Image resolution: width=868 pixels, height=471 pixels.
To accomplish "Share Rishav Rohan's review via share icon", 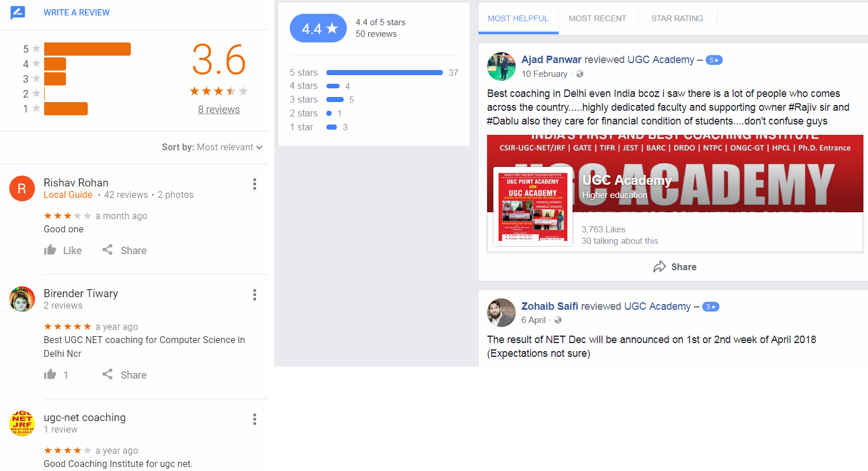I will coord(107,250).
